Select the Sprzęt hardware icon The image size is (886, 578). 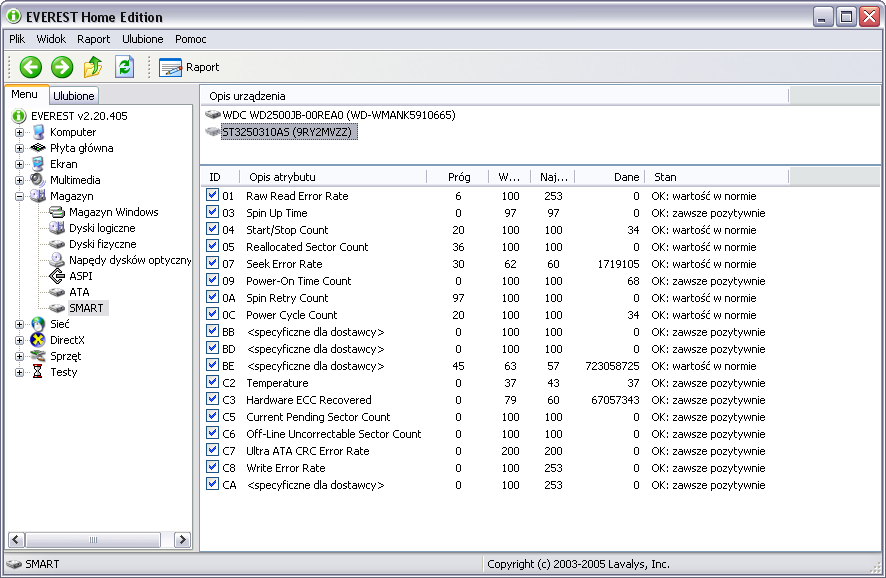point(38,356)
